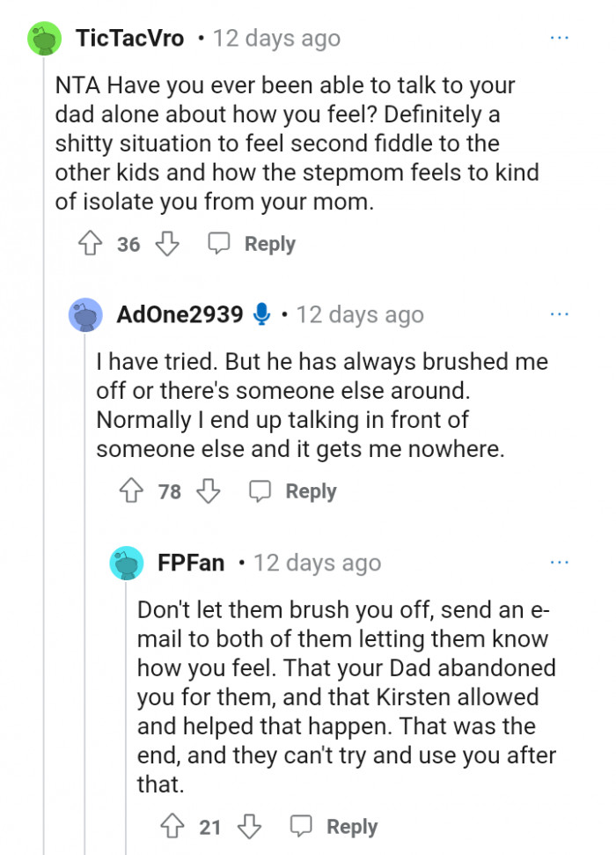616x855 pixels.
Task: Downvote TicTacVro's comment
Action: (x=167, y=244)
